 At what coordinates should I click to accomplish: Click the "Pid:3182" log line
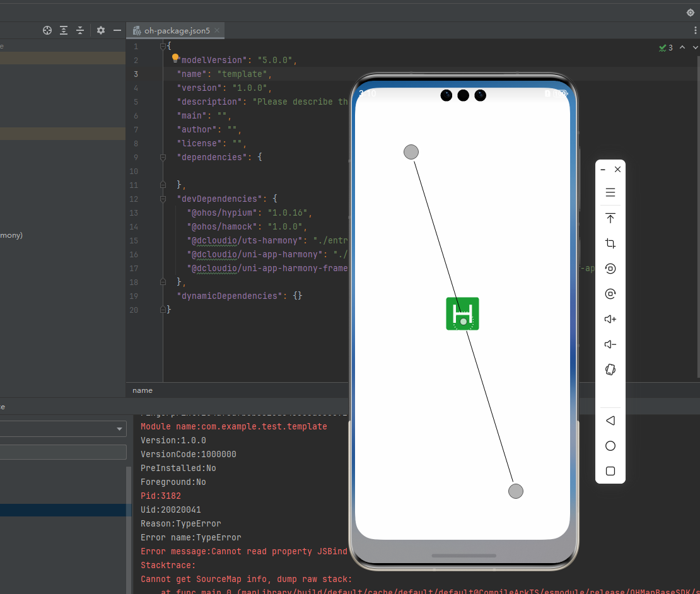coord(161,496)
